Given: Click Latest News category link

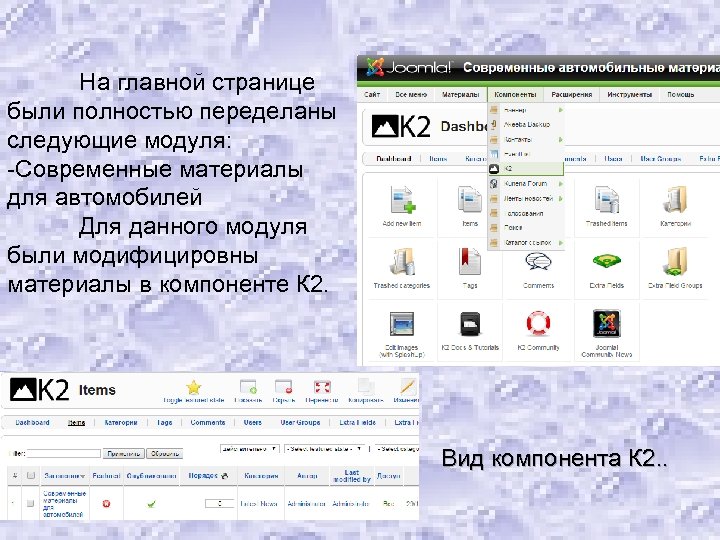Looking at the screenshot, I should [259, 504].
